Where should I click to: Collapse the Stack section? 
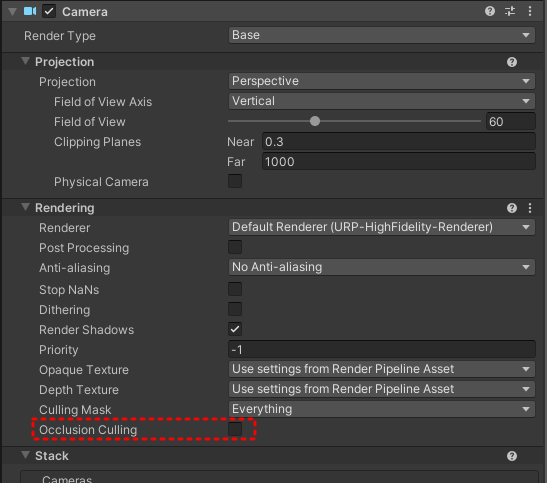tap(25, 455)
